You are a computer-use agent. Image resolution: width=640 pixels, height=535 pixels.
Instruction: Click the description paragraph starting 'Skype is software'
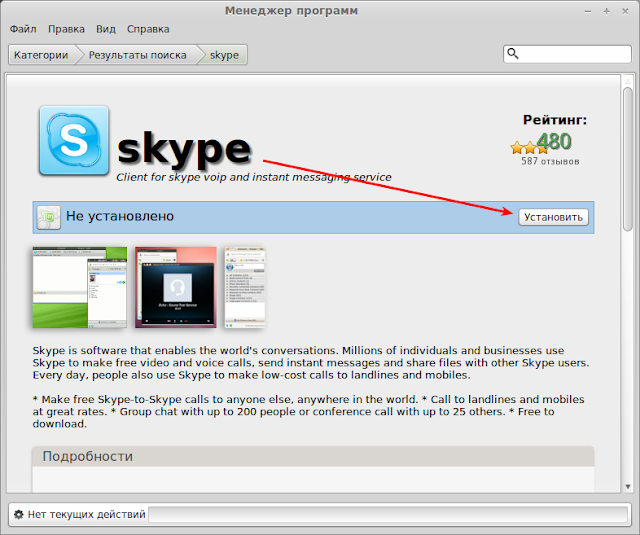tap(311, 363)
